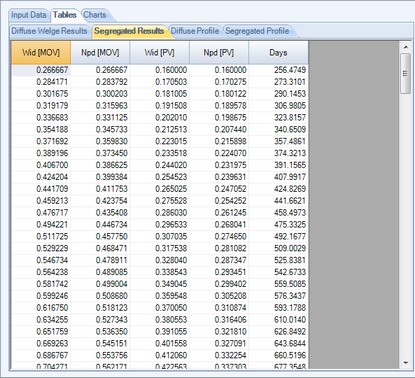Select cell 0.247052 in Npd [PV] column
This screenshot has width=415, height=378.
(x=219, y=189)
